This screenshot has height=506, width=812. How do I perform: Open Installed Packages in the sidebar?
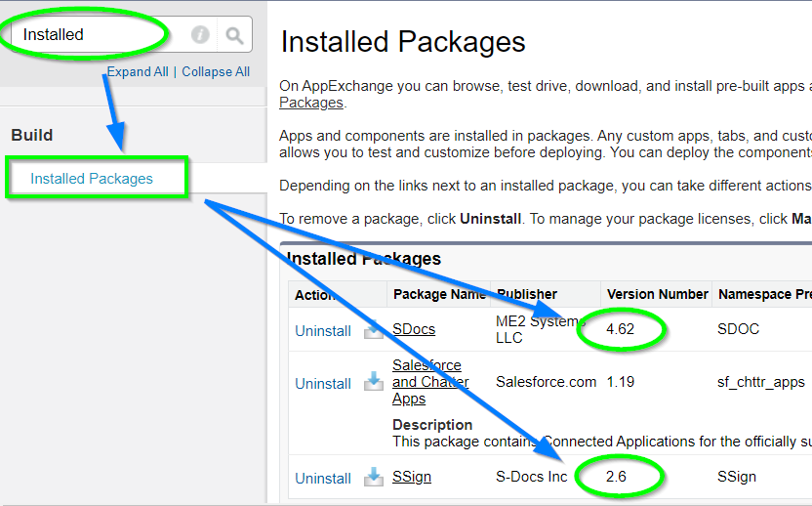pos(92,179)
